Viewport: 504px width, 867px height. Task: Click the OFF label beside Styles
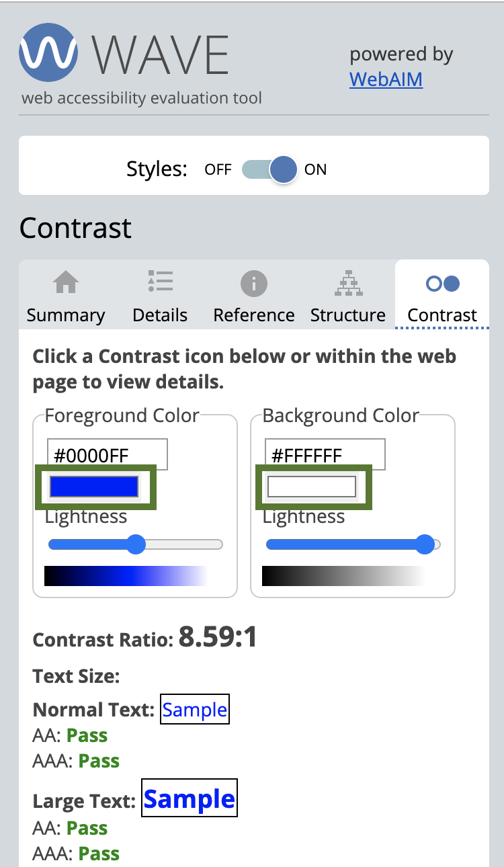pos(218,169)
